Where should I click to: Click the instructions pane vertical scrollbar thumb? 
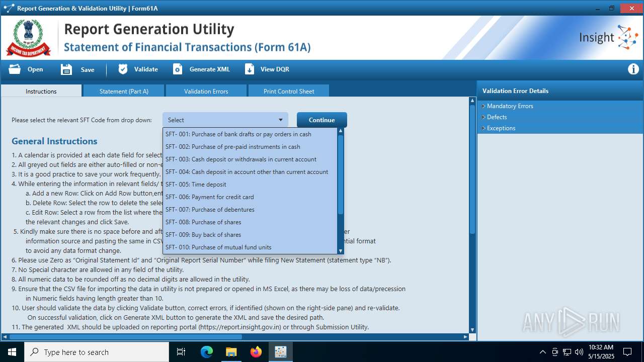pos(472,169)
